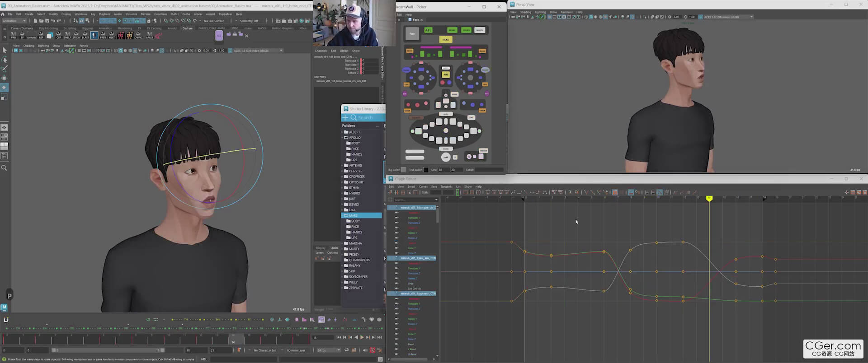Screen dimensions: 868x363
Task: Open the Animation menu set dropdown
Action: click(14, 21)
